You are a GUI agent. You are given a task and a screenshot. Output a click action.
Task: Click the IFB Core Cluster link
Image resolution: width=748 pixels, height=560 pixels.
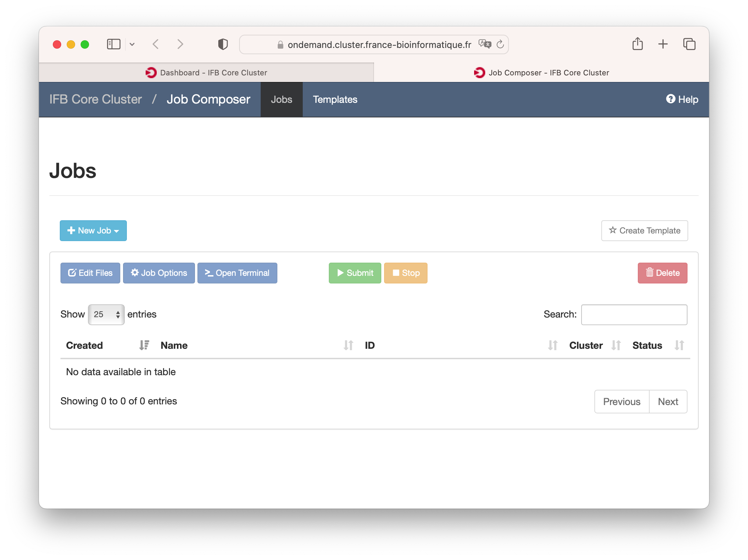(x=95, y=99)
